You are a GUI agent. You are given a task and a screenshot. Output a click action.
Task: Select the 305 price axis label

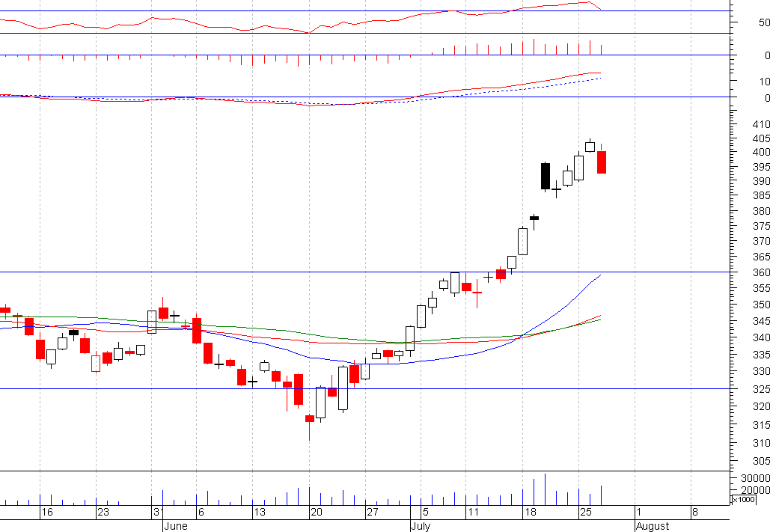pyautogui.click(x=762, y=461)
